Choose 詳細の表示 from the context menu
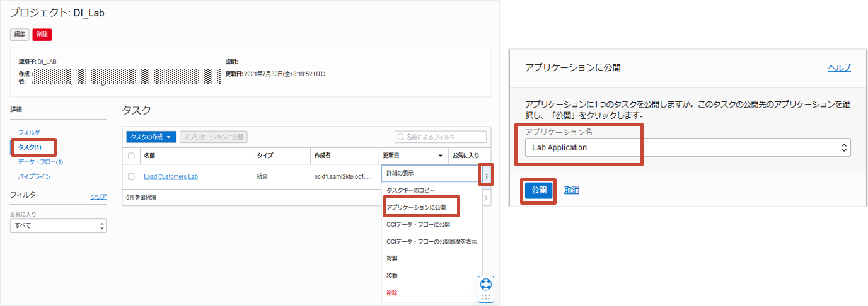 click(432, 173)
